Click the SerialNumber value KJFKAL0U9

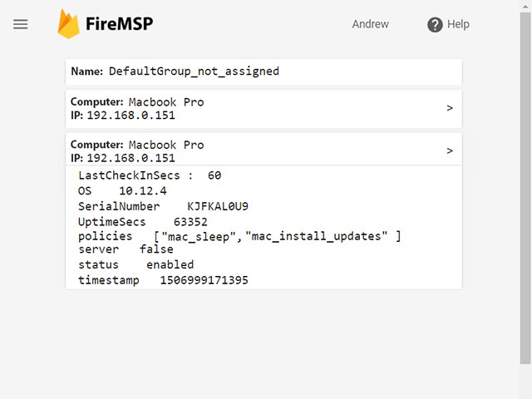[x=218, y=206]
